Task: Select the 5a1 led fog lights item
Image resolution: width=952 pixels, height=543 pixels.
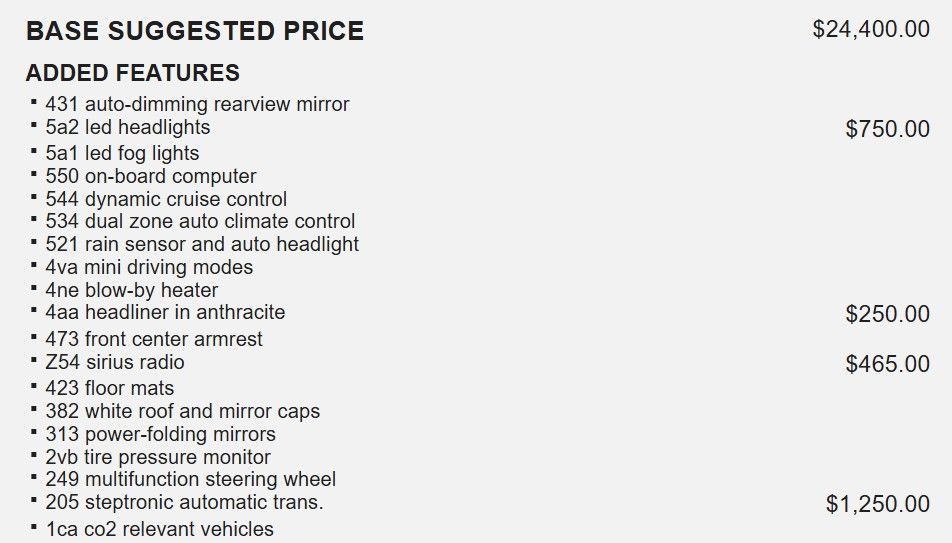Action: (122, 153)
